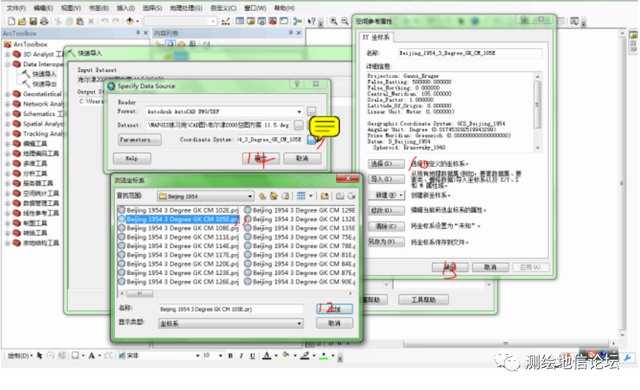This screenshot has height=390, width=640.
Task: Click the Save icon in main toolbar
Action: [33, 21]
